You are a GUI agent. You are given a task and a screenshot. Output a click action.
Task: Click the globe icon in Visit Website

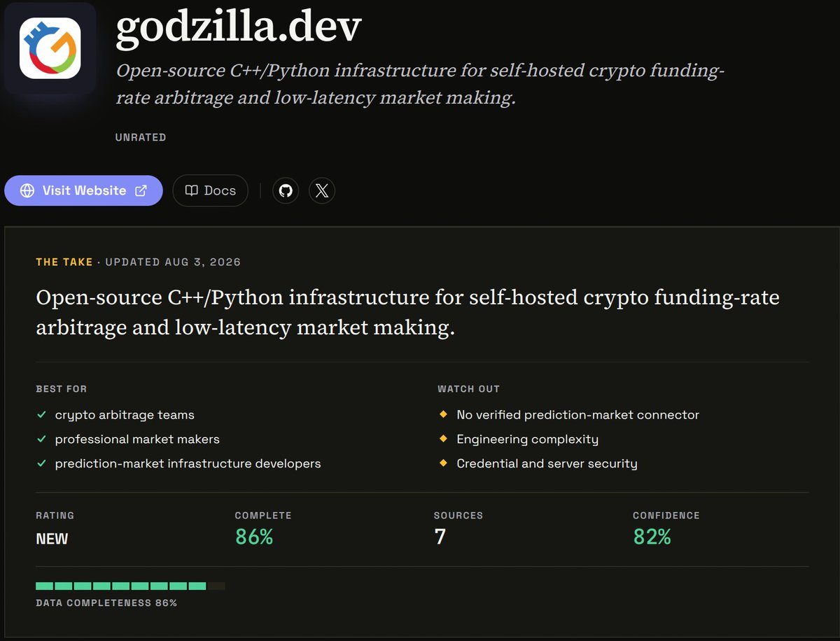[x=27, y=190]
